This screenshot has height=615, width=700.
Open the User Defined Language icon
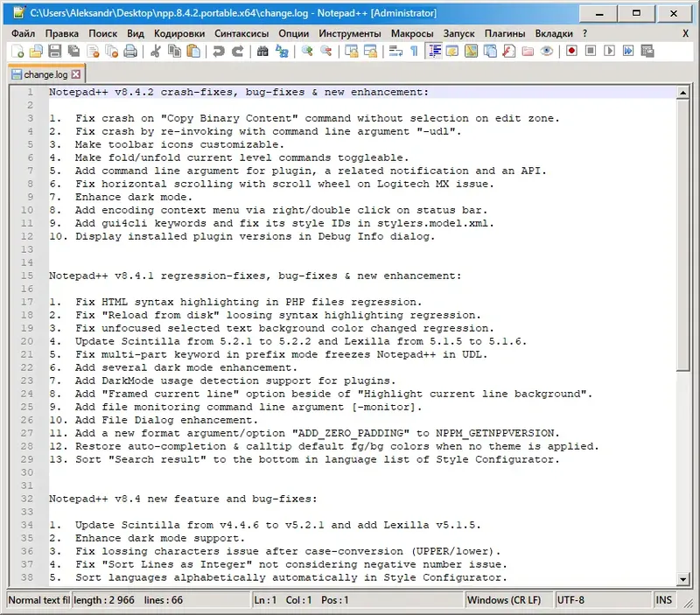[452, 52]
